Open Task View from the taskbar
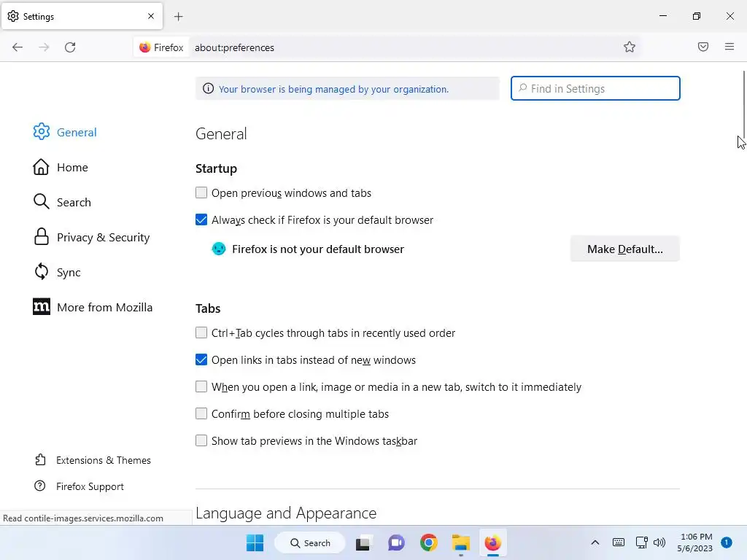This screenshot has width=747, height=560. click(x=363, y=542)
